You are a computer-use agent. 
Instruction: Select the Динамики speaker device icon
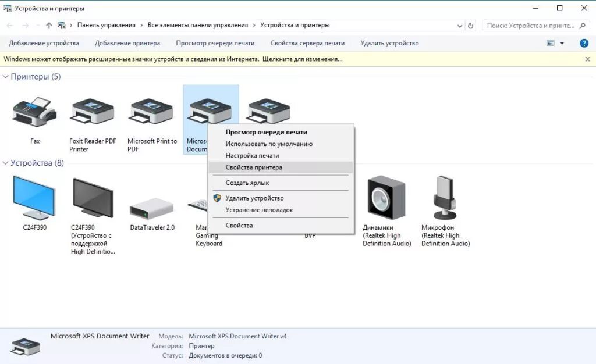pos(386,197)
